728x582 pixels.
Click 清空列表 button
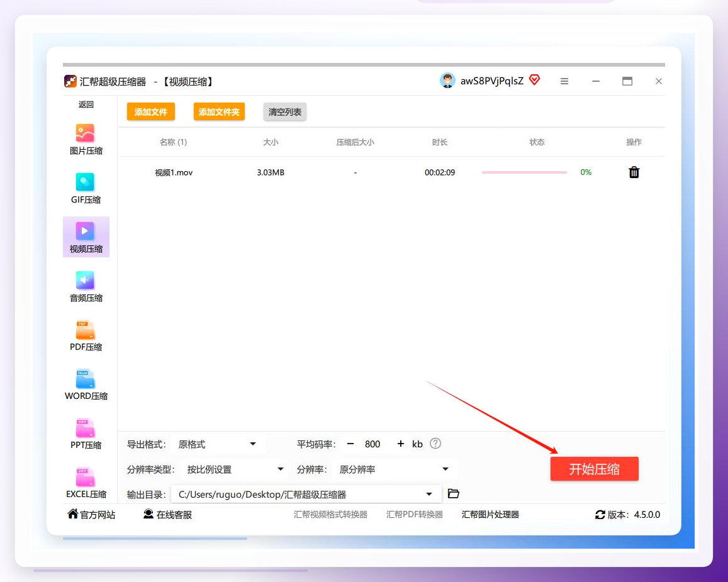(x=284, y=112)
